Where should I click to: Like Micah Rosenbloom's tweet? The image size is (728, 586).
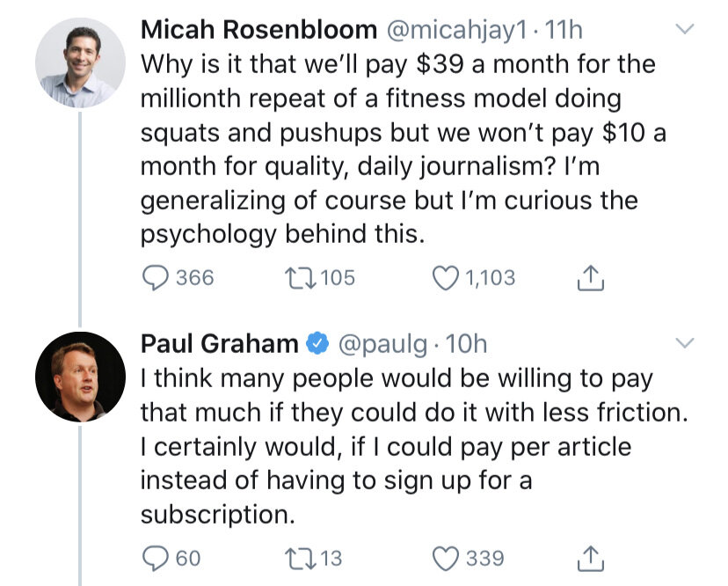pyautogui.click(x=446, y=278)
